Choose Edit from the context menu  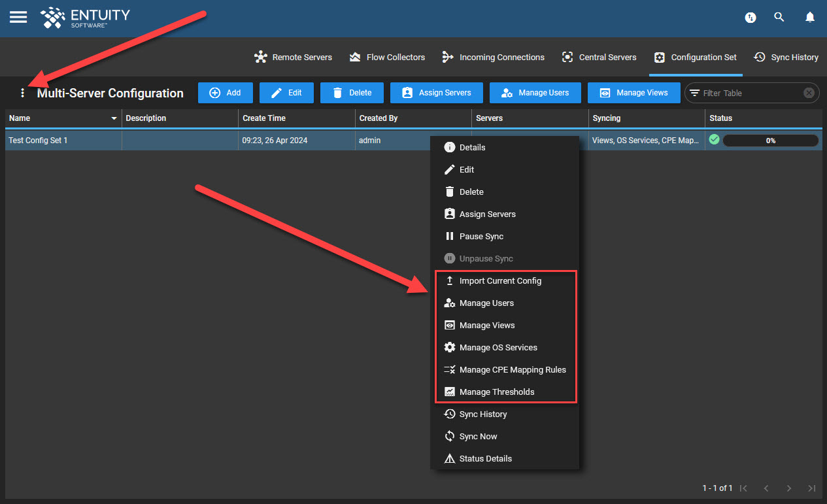tap(505, 169)
